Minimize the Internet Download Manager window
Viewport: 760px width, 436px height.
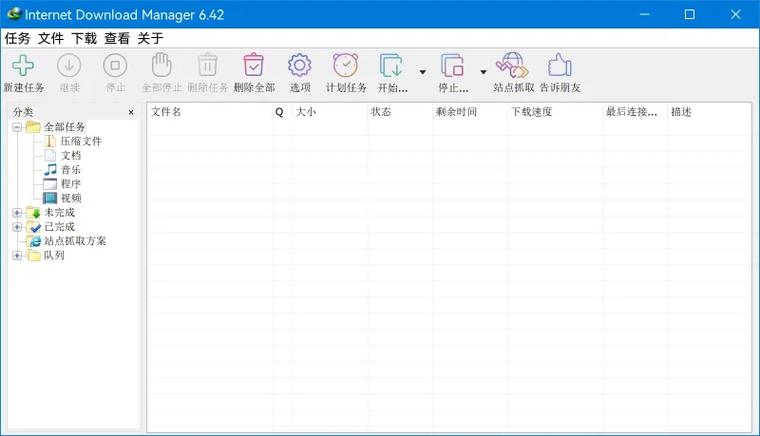644,15
